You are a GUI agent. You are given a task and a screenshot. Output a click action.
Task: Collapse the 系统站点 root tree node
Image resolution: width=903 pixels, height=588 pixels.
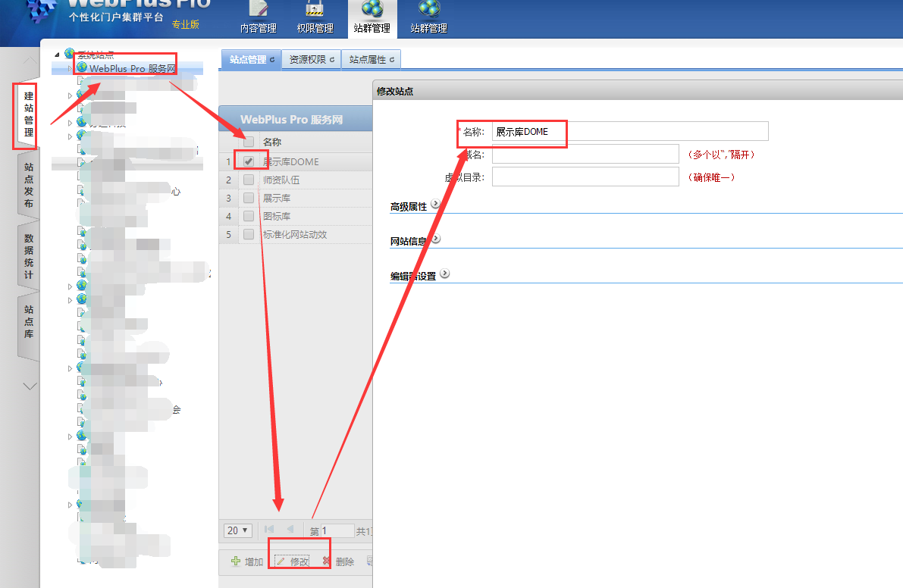[x=57, y=54]
